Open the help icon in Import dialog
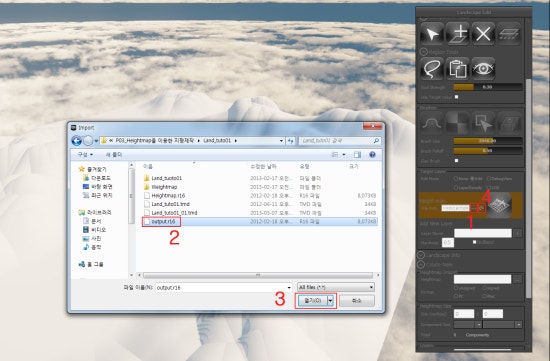Screen dimensions: 550x361 pyautogui.click(x=372, y=155)
